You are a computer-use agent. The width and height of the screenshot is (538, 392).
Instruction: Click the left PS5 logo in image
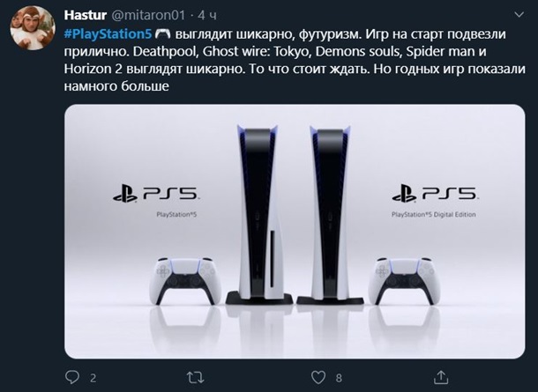tap(156, 195)
